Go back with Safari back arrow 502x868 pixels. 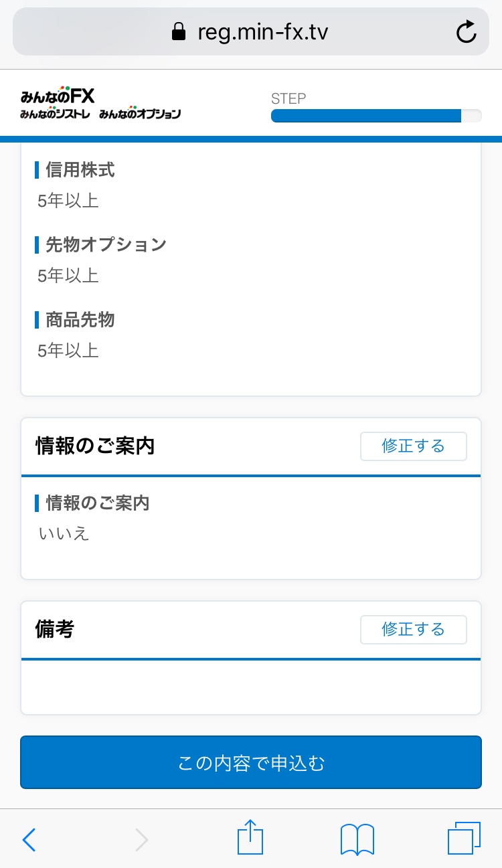click(29, 839)
